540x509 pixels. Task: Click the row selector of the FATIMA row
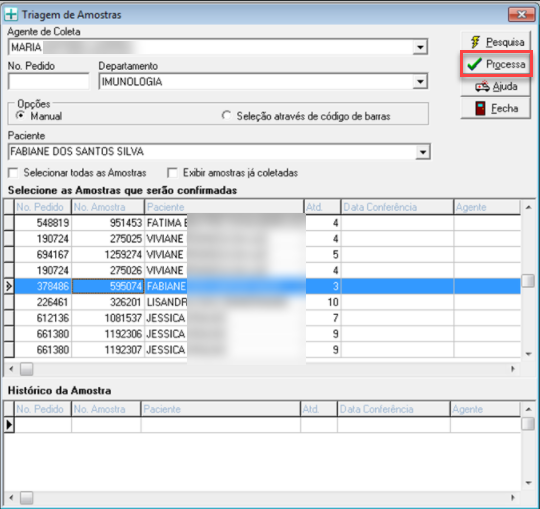(x=9, y=223)
